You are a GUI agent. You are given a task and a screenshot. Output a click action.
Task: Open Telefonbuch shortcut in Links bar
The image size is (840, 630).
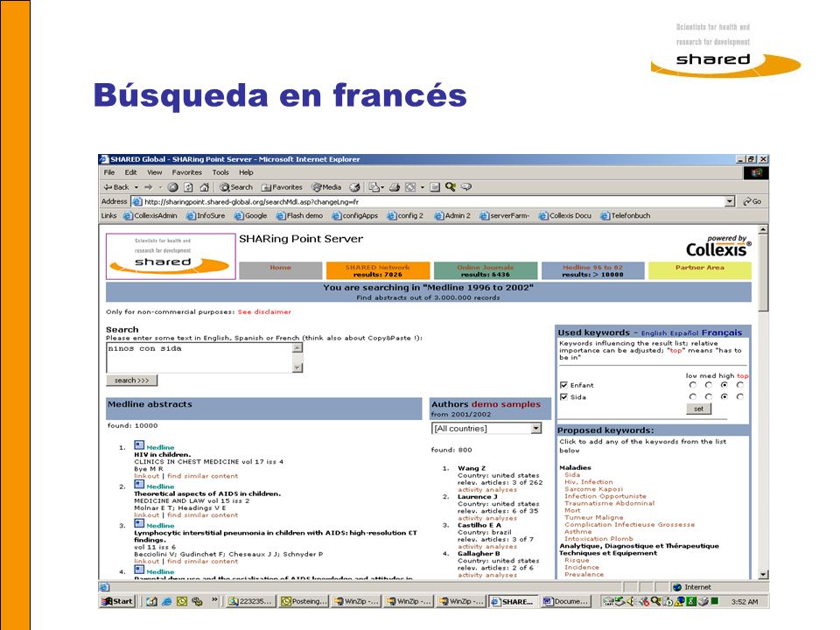625,215
